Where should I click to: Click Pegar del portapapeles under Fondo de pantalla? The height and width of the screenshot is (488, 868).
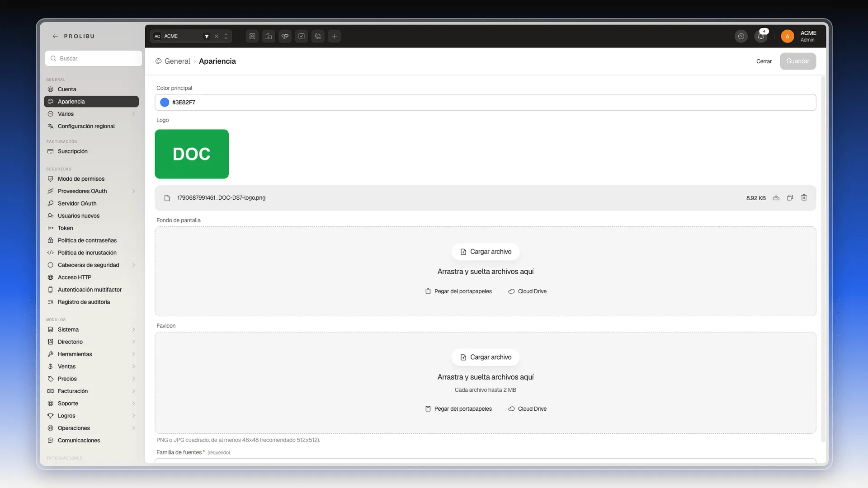pos(458,291)
